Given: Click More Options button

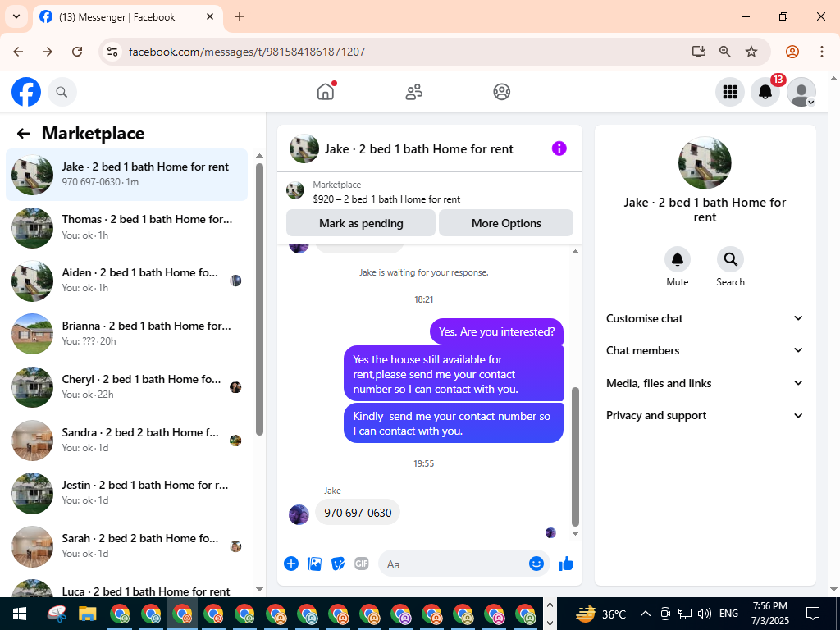Looking at the screenshot, I should tap(506, 223).
